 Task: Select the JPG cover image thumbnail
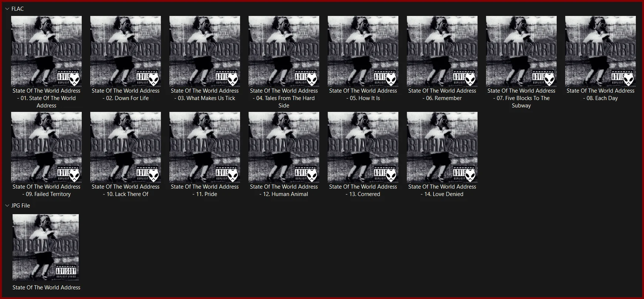[x=46, y=247]
